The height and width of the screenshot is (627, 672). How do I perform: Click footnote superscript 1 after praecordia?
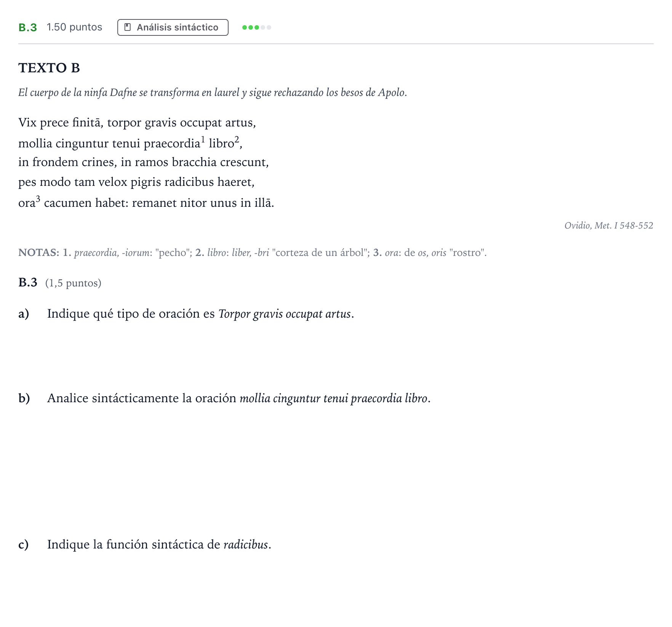(x=203, y=139)
